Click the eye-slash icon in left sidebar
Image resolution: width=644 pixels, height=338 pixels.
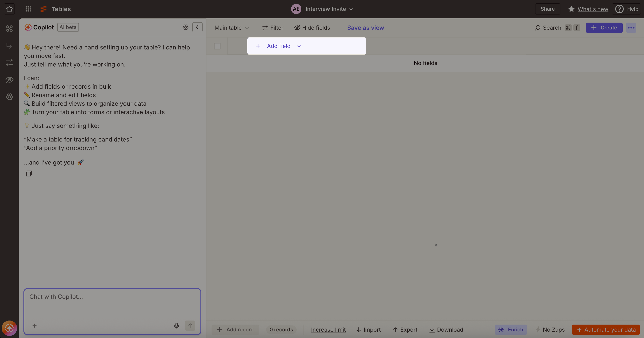click(x=9, y=80)
